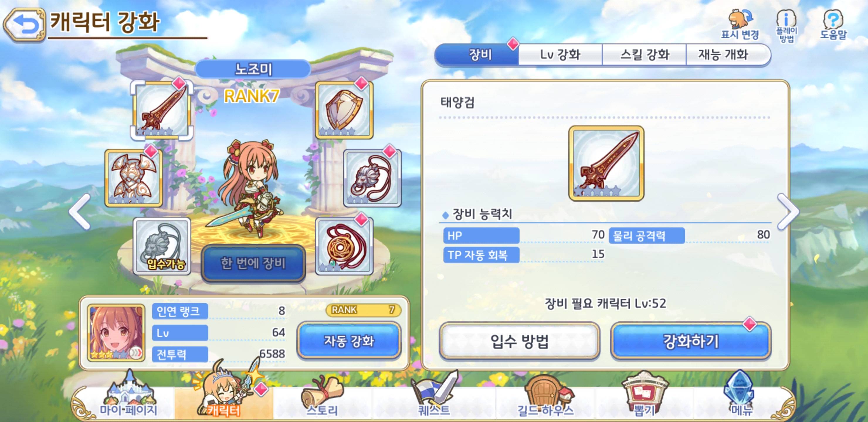Switch to the Lv 강화 tab
The image size is (868, 422).
pyautogui.click(x=560, y=55)
